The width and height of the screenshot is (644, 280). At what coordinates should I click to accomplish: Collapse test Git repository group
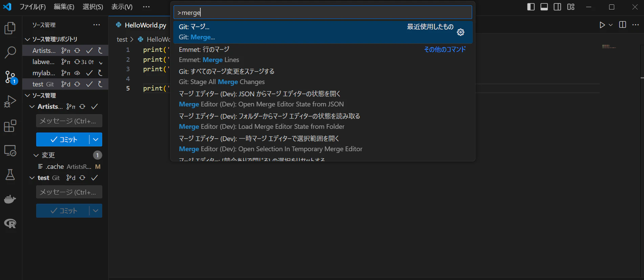coord(32,178)
